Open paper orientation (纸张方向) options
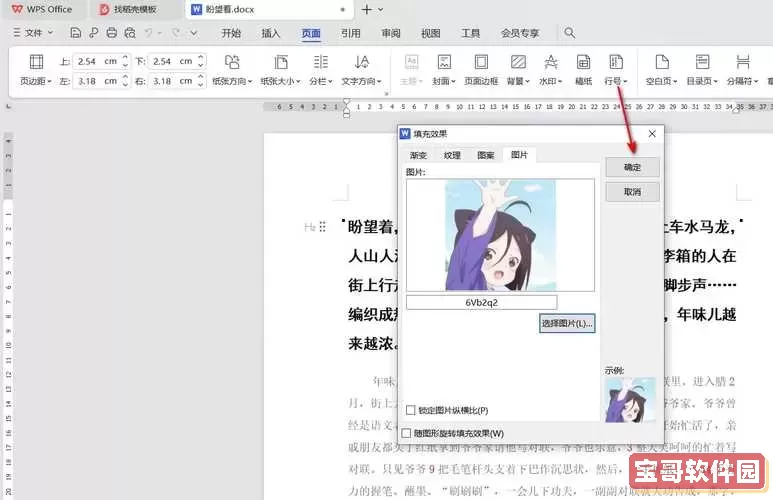Image resolution: width=773 pixels, height=500 pixels. tap(232, 70)
